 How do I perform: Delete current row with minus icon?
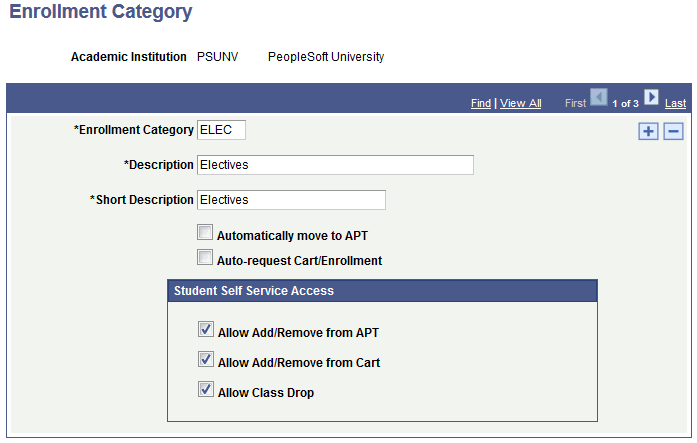pos(673,131)
